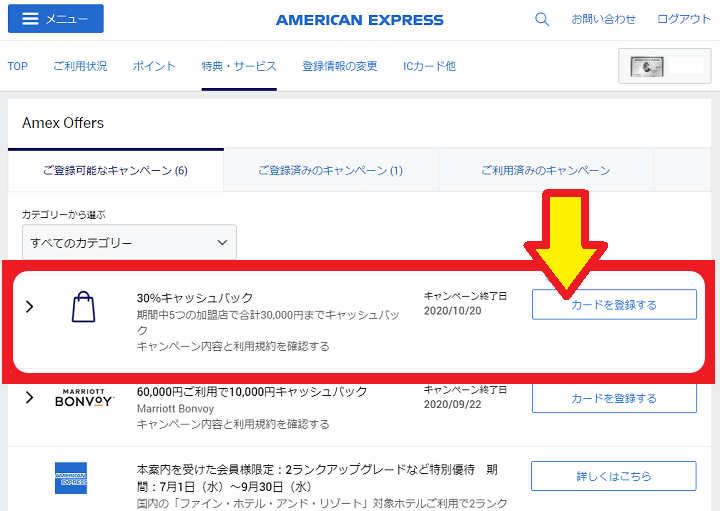Click the card image selector

tap(664, 66)
